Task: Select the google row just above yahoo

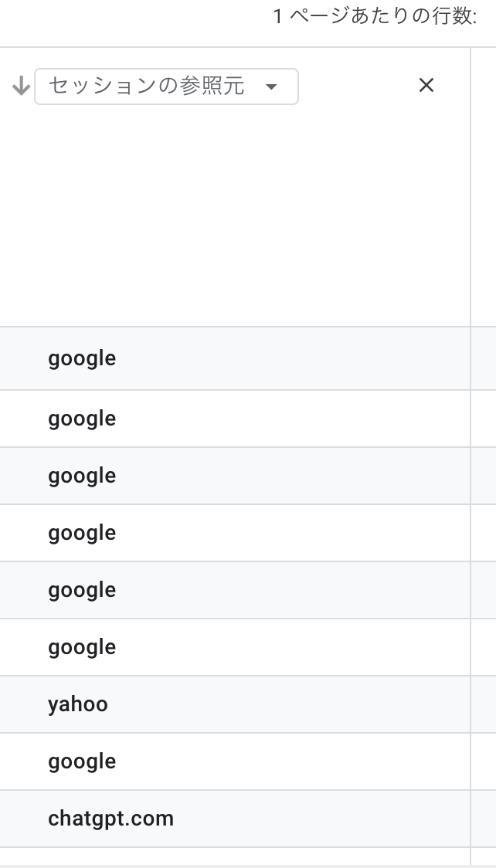Action: [235, 646]
